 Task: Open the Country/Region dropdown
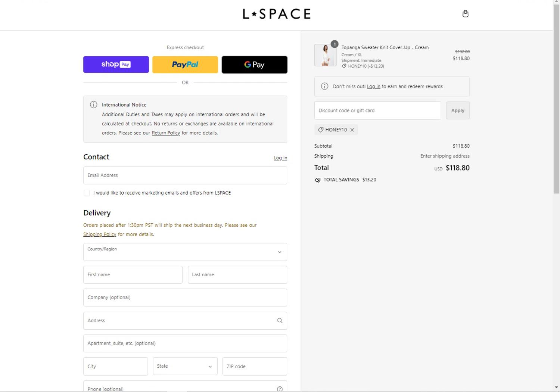[185, 252]
